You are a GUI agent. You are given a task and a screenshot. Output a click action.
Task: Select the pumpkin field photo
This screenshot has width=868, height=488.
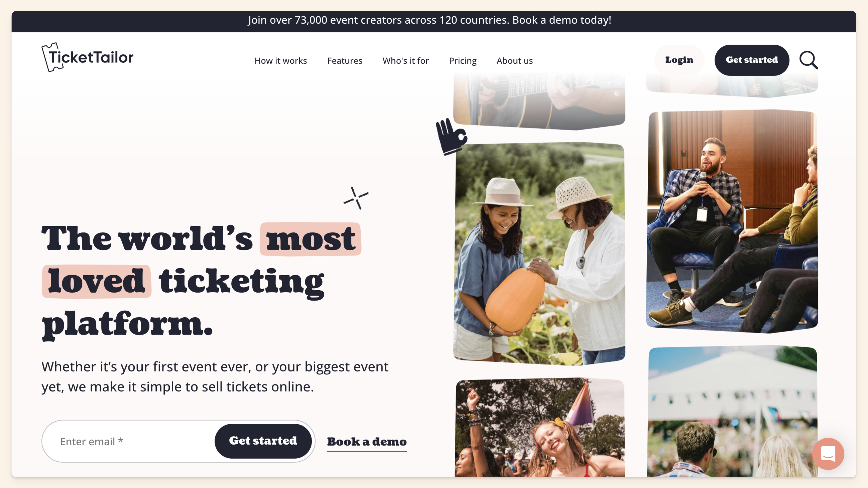[539, 254]
